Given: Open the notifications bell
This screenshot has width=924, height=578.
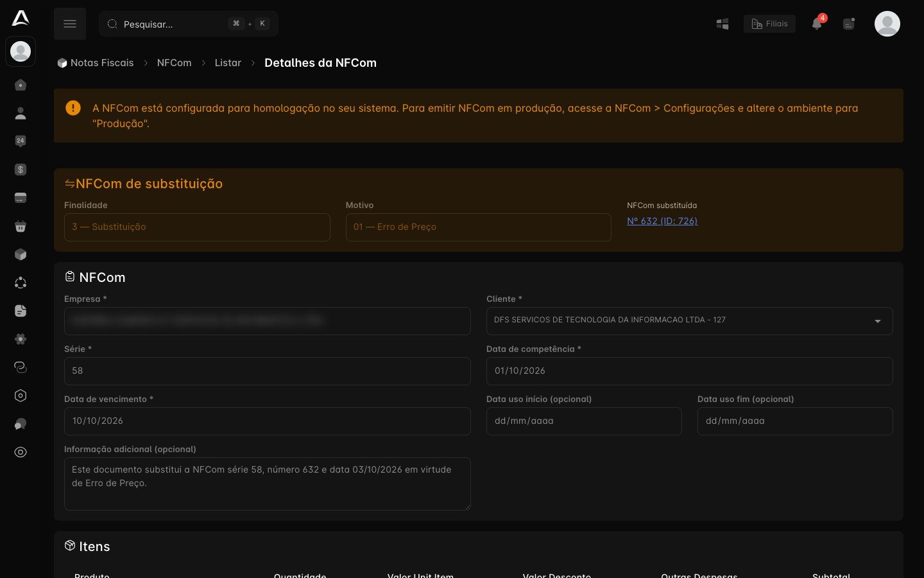Looking at the screenshot, I should click(x=817, y=24).
